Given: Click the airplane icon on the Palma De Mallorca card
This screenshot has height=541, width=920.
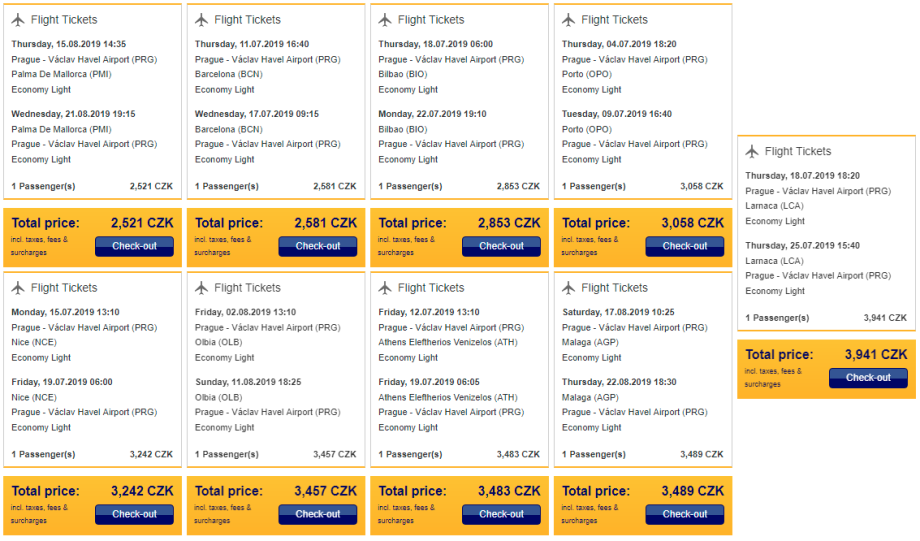Looking at the screenshot, I should pyautogui.click(x=18, y=20).
